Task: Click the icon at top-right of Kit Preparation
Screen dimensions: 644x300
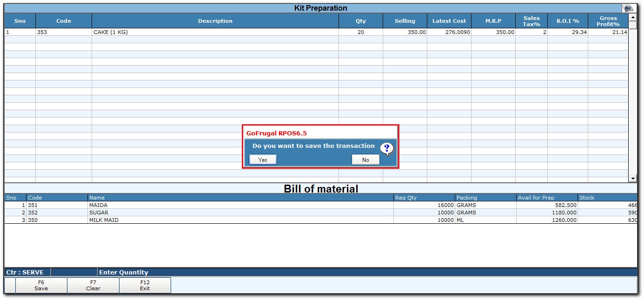Action: click(x=629, y=8)
